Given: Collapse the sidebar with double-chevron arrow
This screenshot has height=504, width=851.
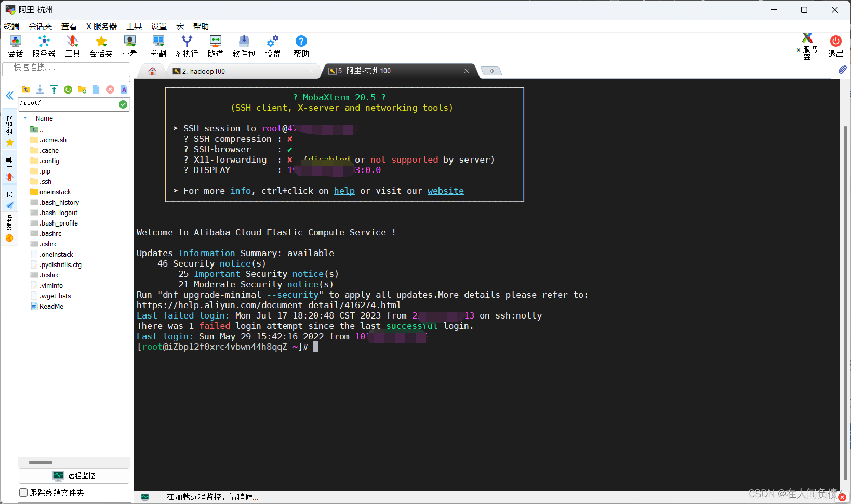Looking at the screenshot, I should tap(9, 96).
